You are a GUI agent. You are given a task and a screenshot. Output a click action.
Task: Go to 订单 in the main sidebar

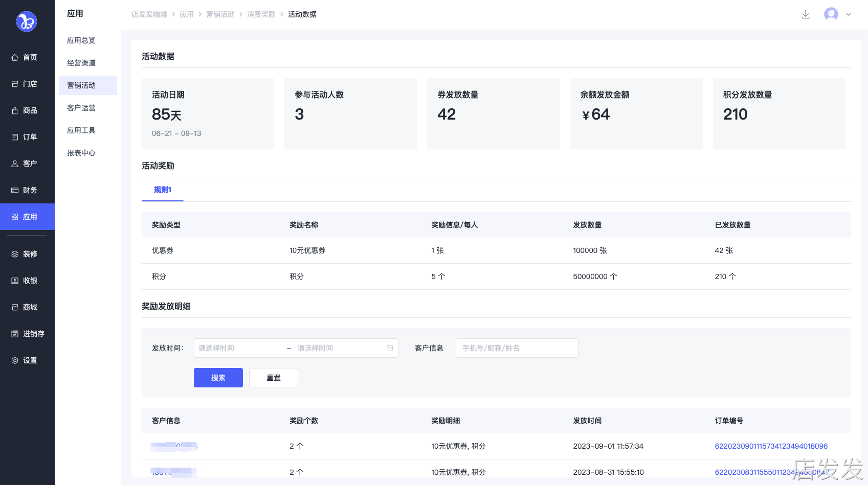(27, 137)
